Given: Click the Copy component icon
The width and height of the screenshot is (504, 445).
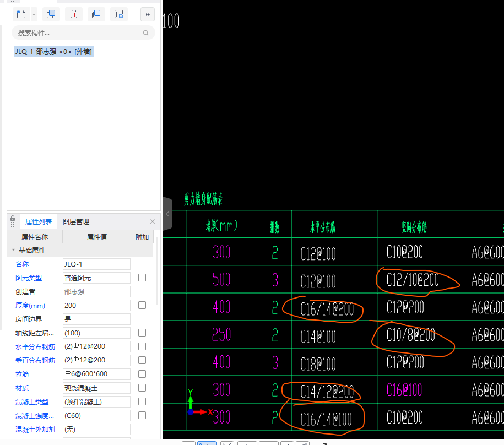Looking at the screenshot, I should click(51, 14).
